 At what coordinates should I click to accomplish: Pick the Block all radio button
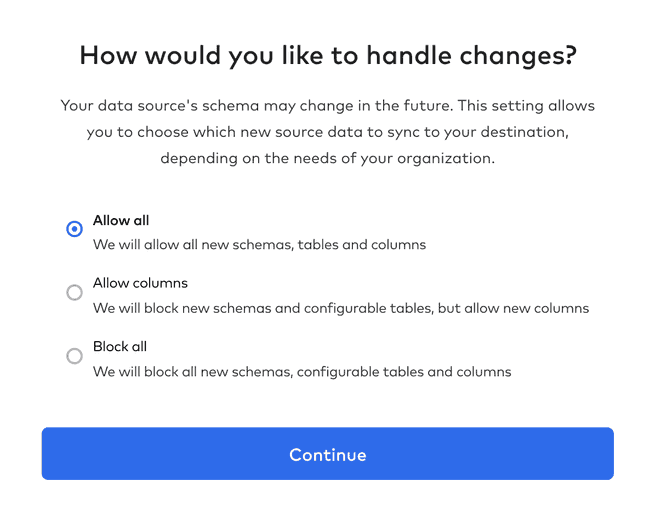coord(74,356)
